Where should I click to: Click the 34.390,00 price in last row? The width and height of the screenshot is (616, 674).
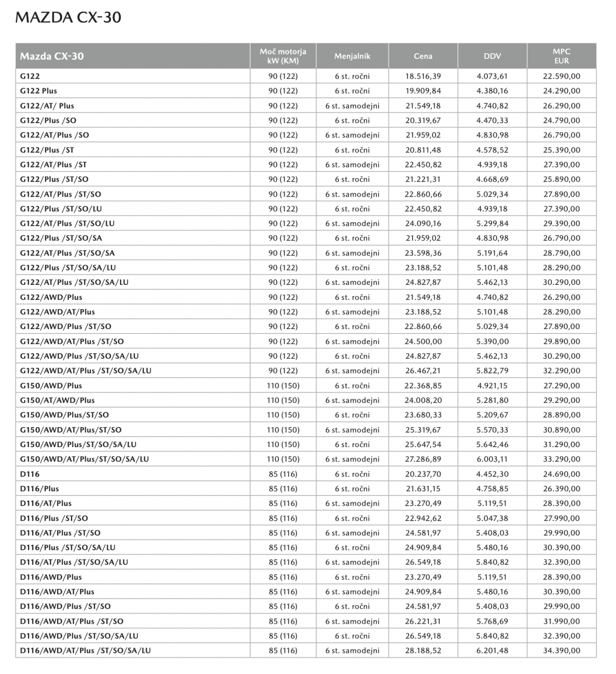[x=562, y=650]
